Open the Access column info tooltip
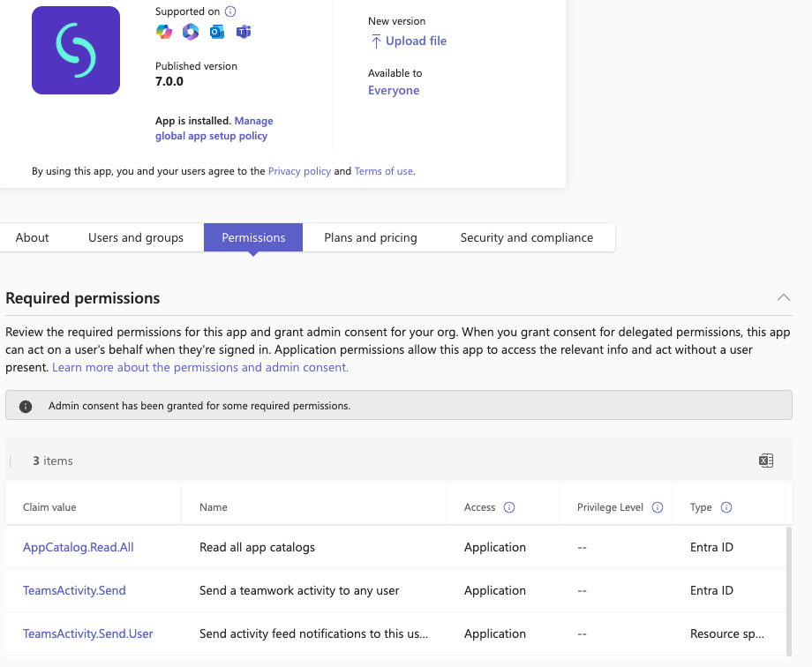This screenshot has height=667, width=812. (x=510, y=507)
